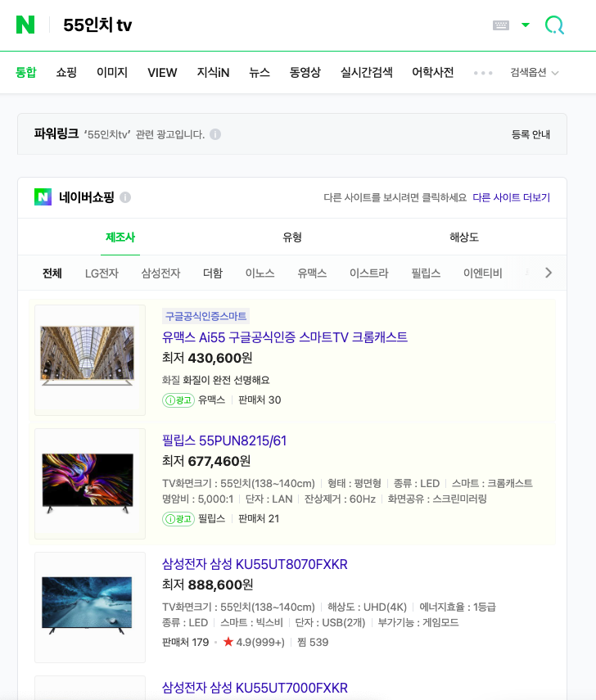Expand the 검색옵션 dropdown

tap(534, 73)
